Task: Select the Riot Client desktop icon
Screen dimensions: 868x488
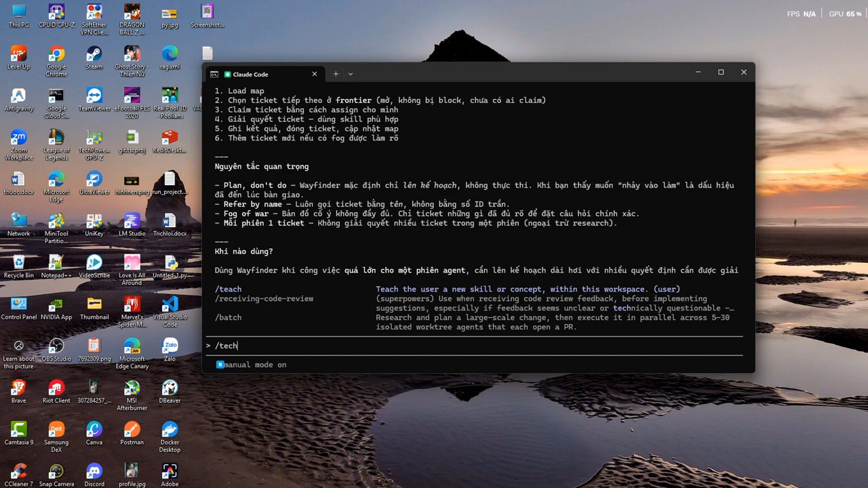Action: coord(56,392)
